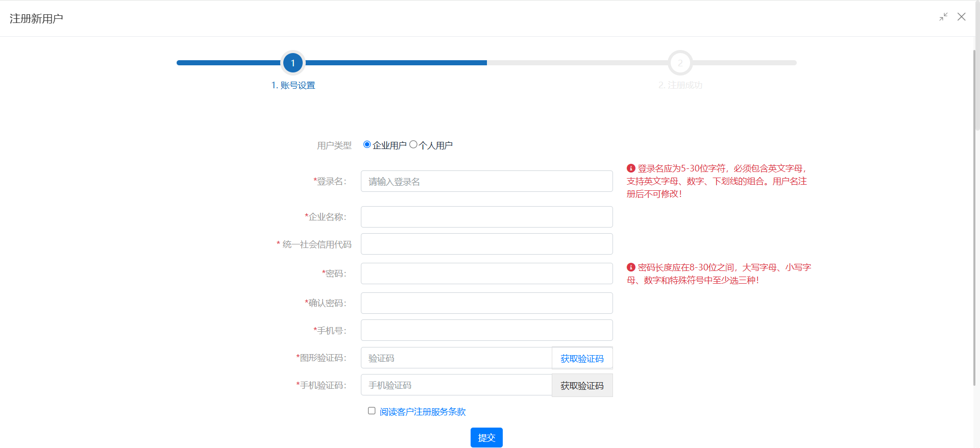Focus the 企业名称 input field

(487, 217)
